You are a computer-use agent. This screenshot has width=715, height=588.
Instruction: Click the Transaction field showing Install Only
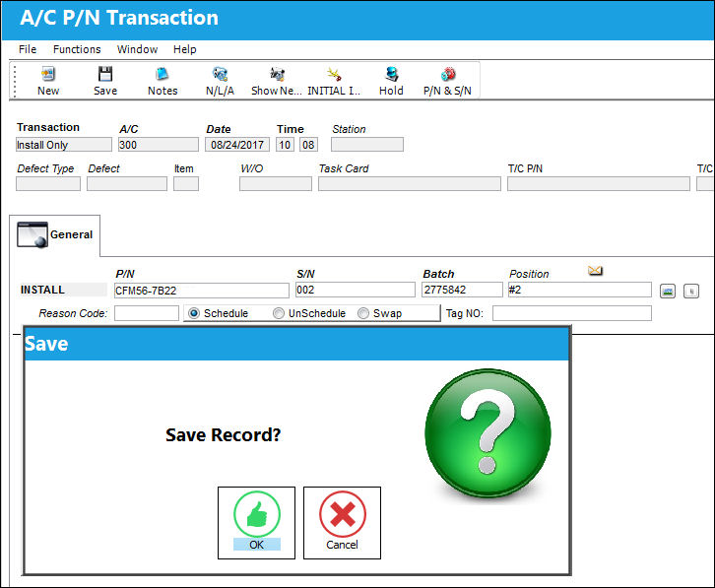[64, 145]
